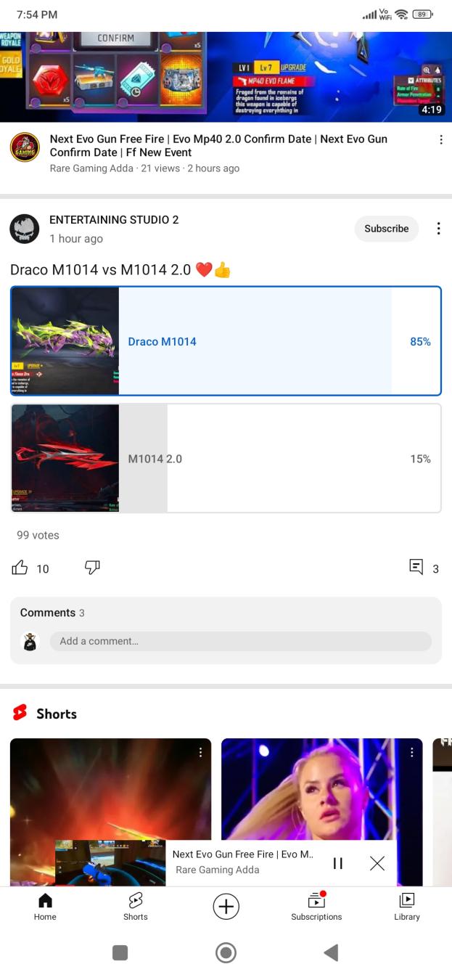This screenshot has height=980, width=452.
Task: Go to the Home tab
Action: click(45, 907)
